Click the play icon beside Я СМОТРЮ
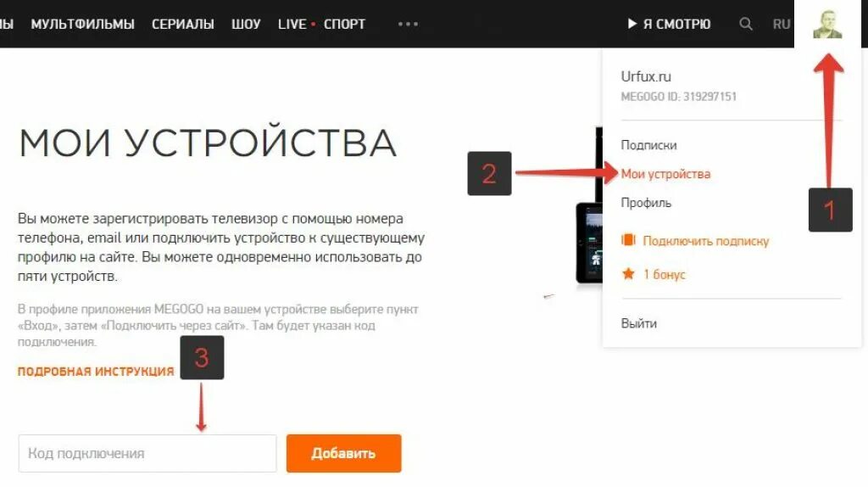868x487 pixels. click(x=632, y=24)
